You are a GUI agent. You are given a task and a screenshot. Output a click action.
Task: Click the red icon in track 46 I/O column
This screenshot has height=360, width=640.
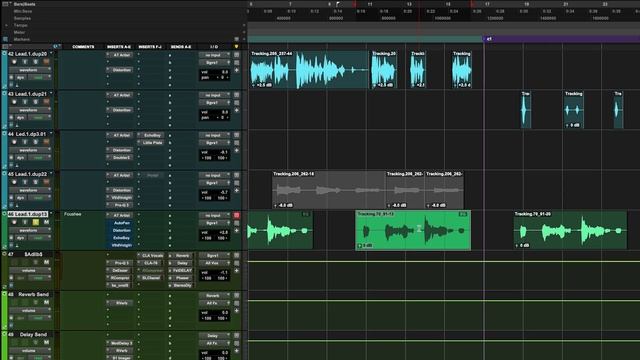[x=236, y=215]
